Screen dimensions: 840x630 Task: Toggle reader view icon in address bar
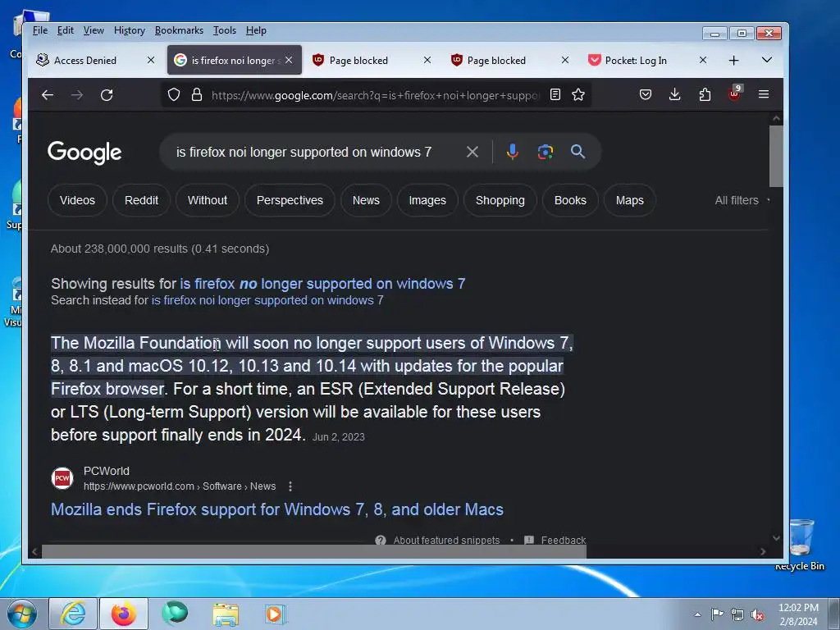click(555, 95)
